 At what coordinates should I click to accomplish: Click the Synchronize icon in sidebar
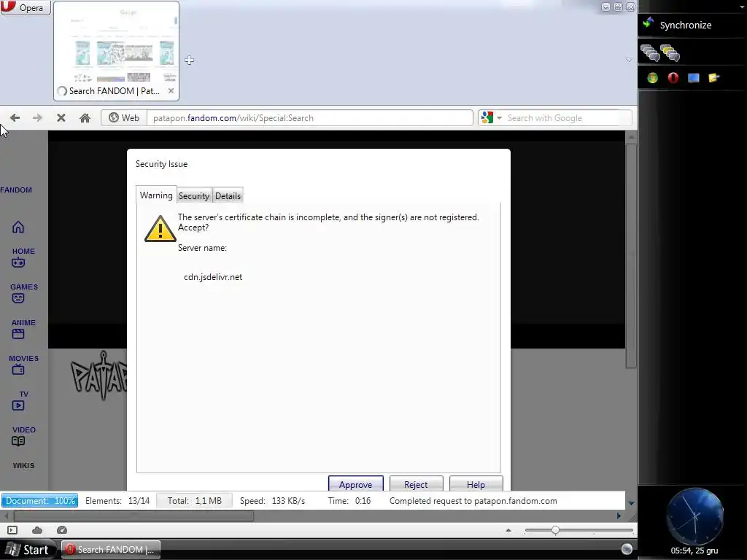tap(648, 23)
